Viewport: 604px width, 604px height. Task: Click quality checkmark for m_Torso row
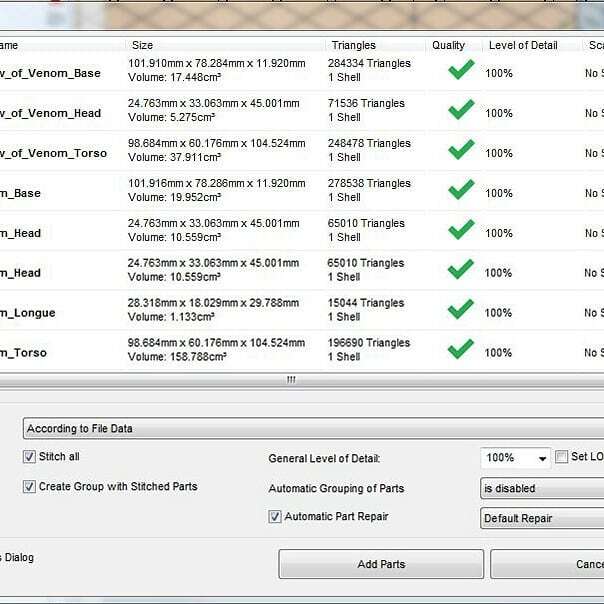[x=461, y=349]
